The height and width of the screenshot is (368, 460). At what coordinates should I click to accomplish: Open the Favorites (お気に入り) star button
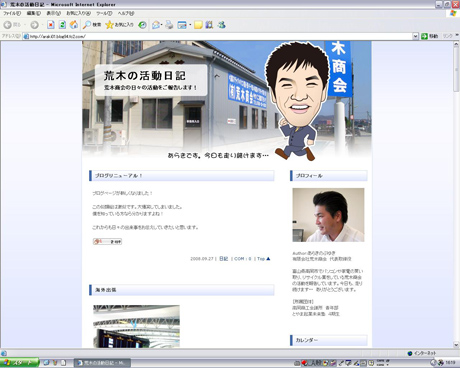click(119, 25)
